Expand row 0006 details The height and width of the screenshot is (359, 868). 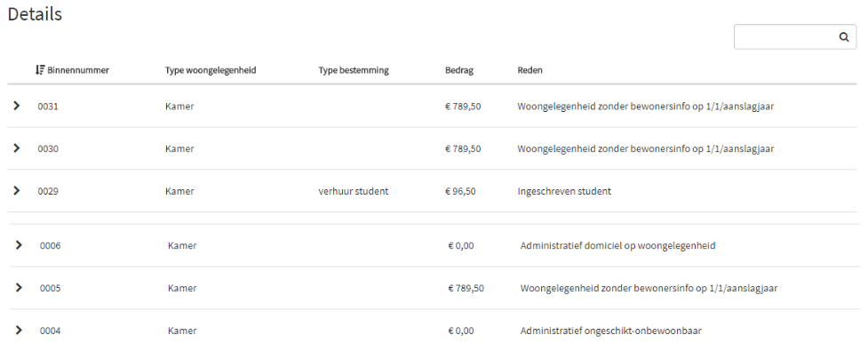click(18, 245)
